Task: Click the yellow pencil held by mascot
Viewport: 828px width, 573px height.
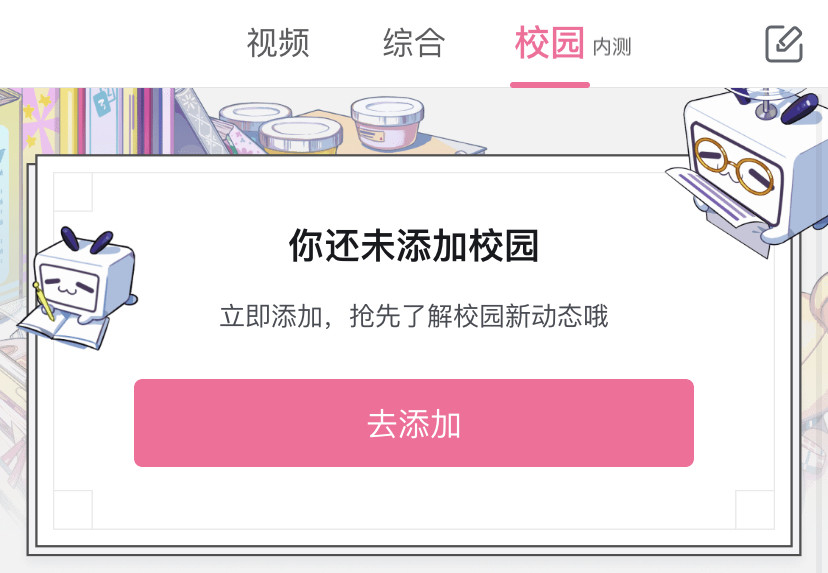Action: pyautogui.click(x=43, y=302)
